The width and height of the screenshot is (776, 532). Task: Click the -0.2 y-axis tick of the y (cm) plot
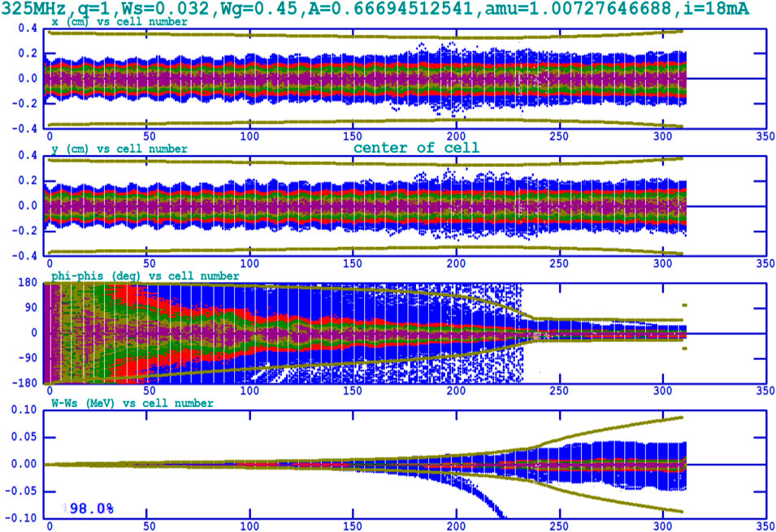(24, 231)
